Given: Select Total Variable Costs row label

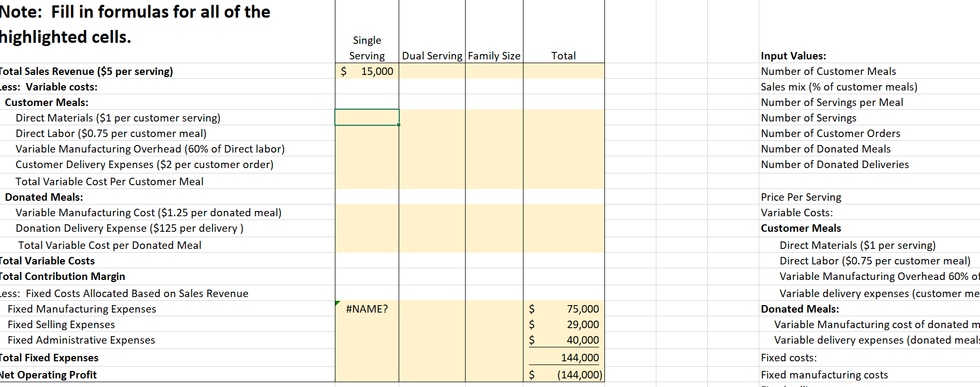Looking at the screenshot, I should pos(47,261).
